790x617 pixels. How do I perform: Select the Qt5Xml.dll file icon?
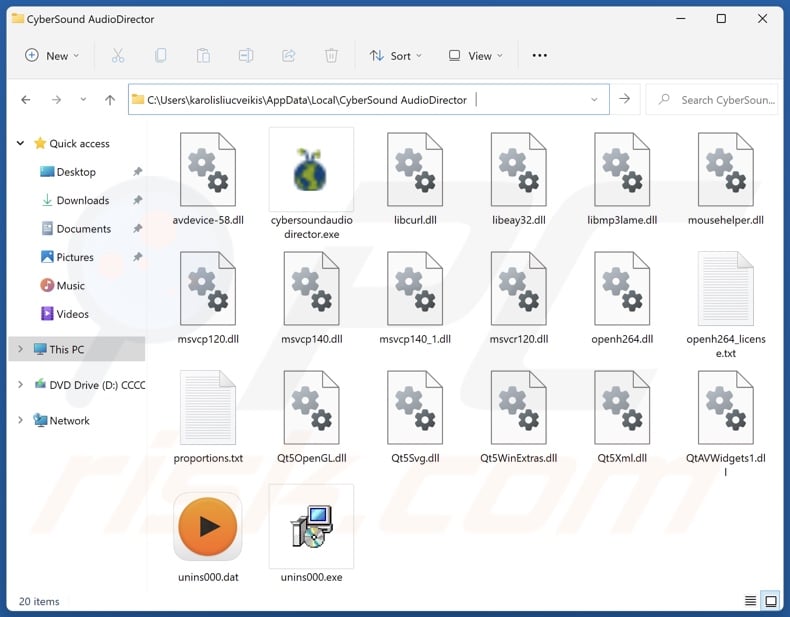[622, 407]
